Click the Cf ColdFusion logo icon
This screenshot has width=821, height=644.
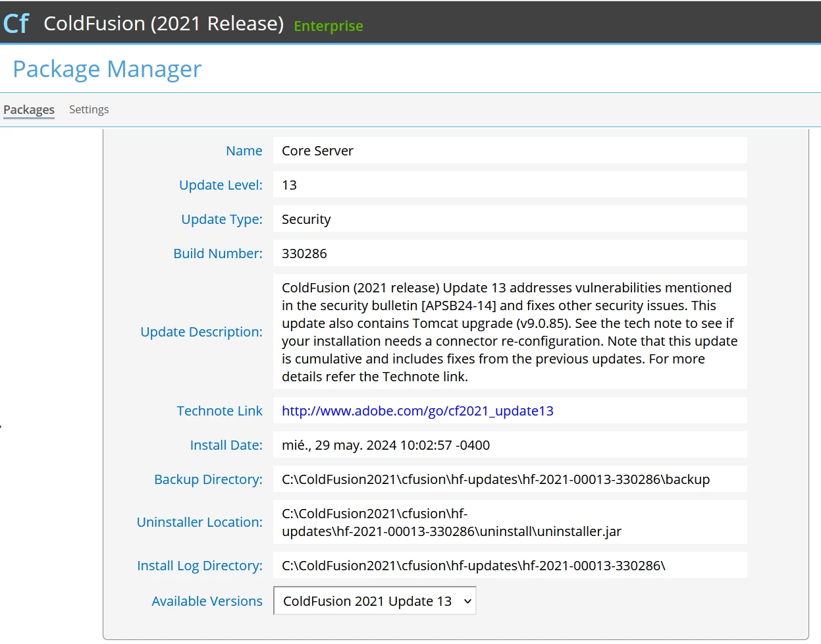pyautogui.click(x=16, y=23)
